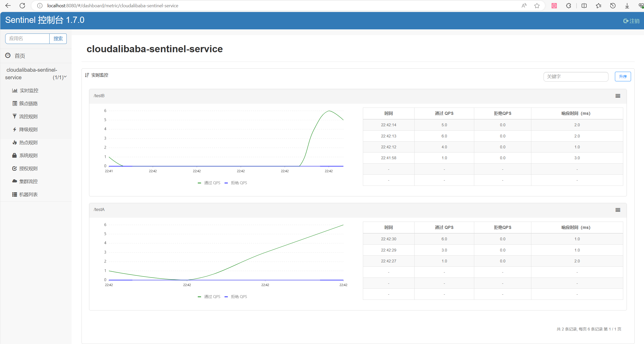Click the 首页 dashboard icon
The image size is (644, 344).
click(8, 55)
